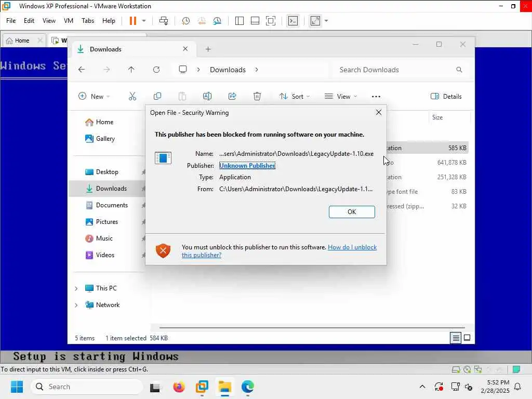This screenshot has width=532, height=399.
Task: Select Pictures in navigation pane
Action: pos(107,221)
